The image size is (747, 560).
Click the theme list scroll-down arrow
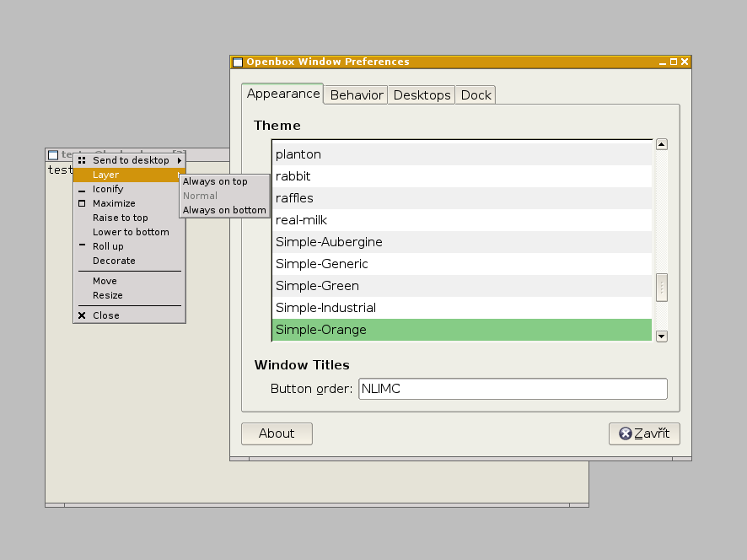pos(662,337)
